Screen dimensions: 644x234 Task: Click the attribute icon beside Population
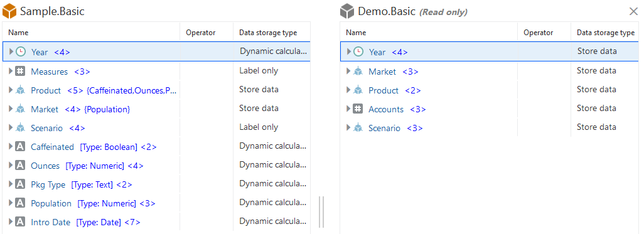click(x=20, y=203)
